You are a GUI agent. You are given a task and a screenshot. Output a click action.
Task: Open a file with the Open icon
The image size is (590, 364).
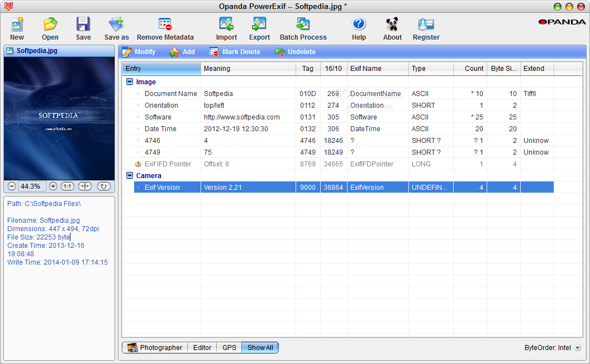click(50, 25)
